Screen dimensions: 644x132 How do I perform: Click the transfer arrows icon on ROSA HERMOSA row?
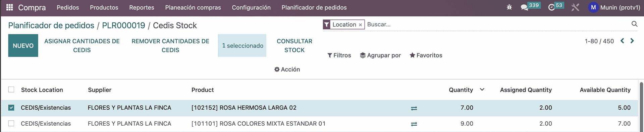coord(414,108)
